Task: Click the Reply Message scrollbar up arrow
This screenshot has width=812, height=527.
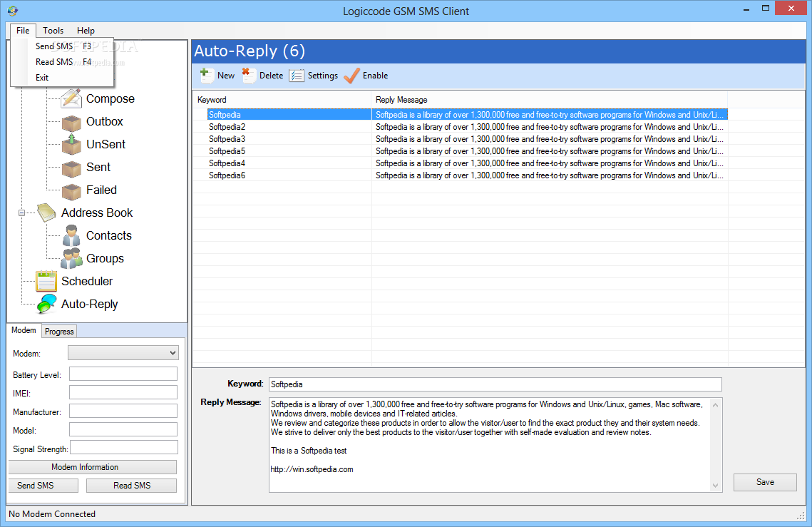Action: click(715, 405)
